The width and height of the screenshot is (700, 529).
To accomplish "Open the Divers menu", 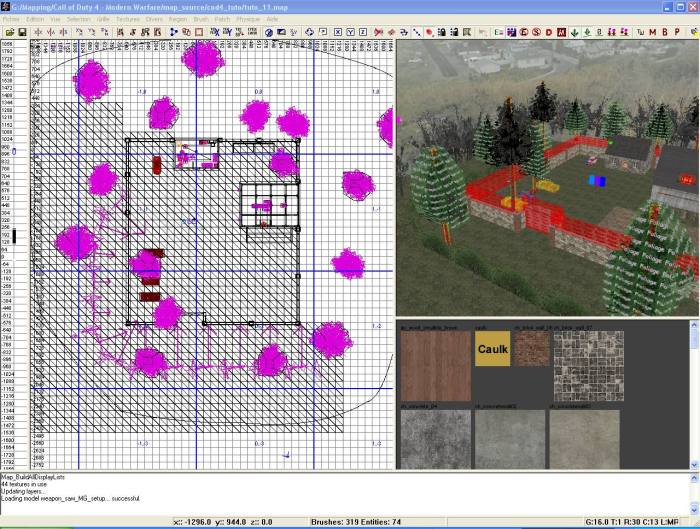I will (154, 19).
